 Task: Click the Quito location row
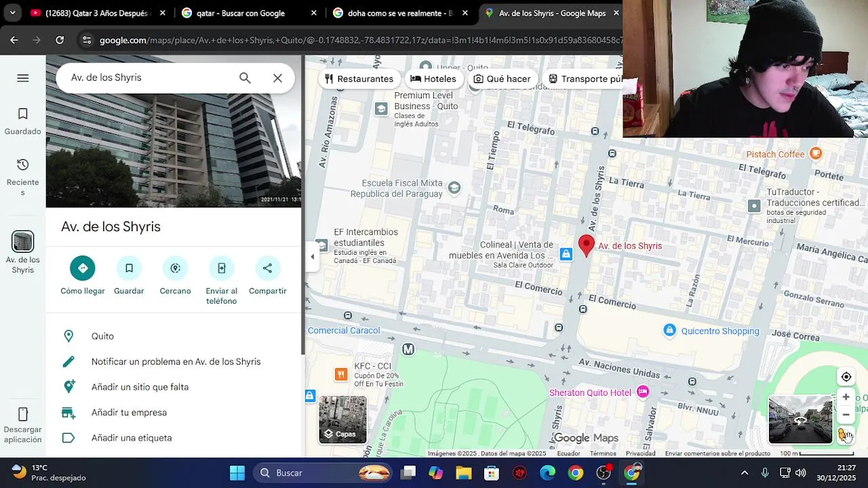point(174,336)
